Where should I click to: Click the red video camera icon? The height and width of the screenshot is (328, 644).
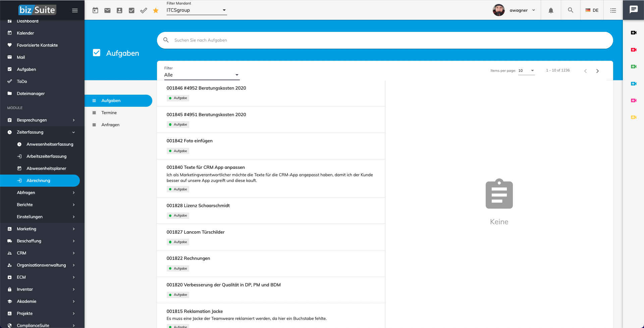tap(633, 50)
